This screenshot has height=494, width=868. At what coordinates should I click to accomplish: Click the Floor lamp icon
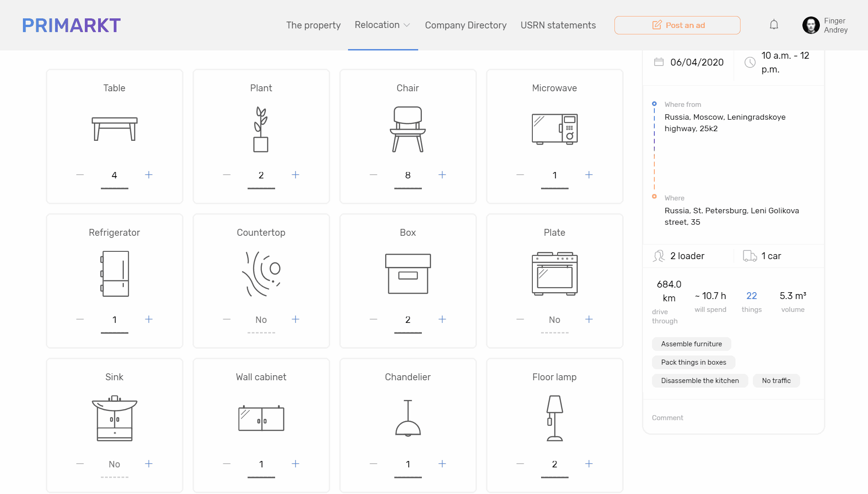pos(554,418)
